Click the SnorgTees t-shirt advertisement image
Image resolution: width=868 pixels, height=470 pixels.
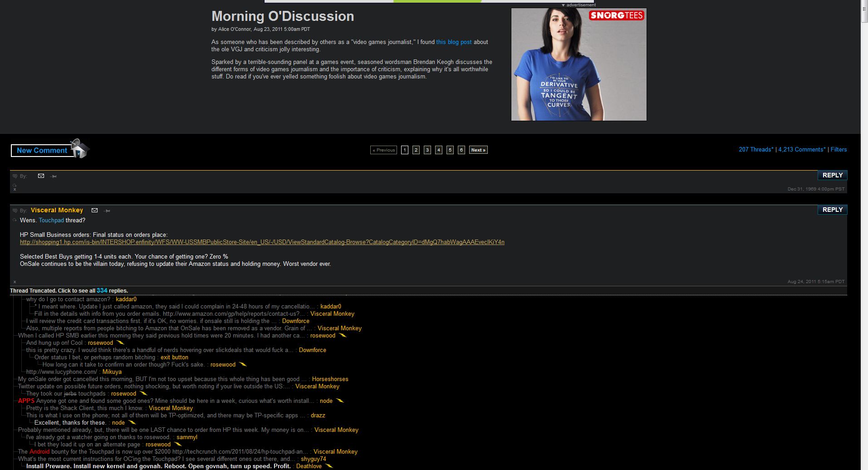click(579, 64)
